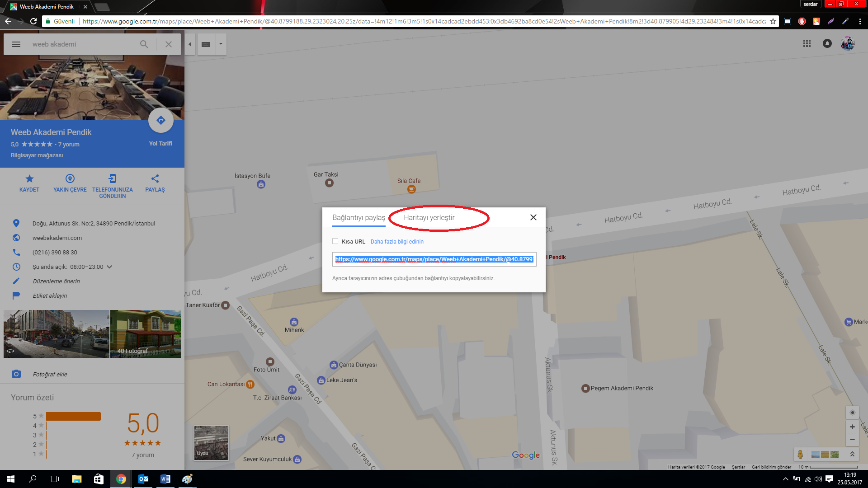This screenshot has height=488, width=868.
Task: Select Street View pegman icon
Action: [x=800, y=454]
